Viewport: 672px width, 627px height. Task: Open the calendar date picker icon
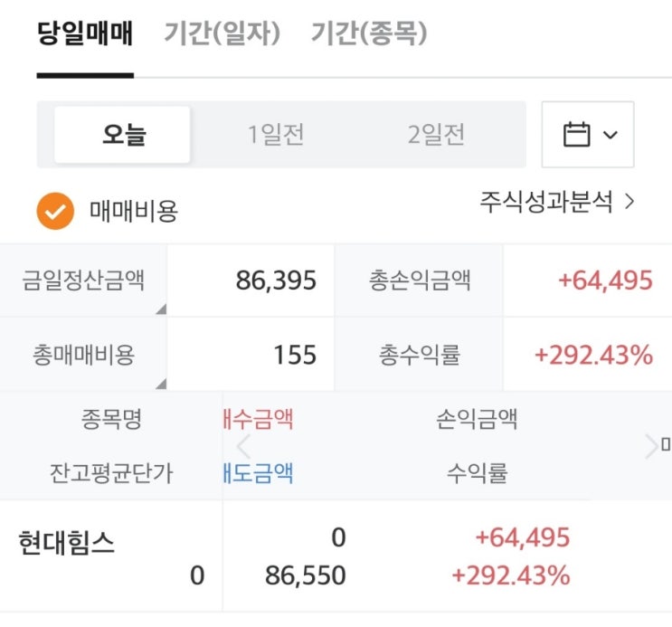[x=576, y=135]
